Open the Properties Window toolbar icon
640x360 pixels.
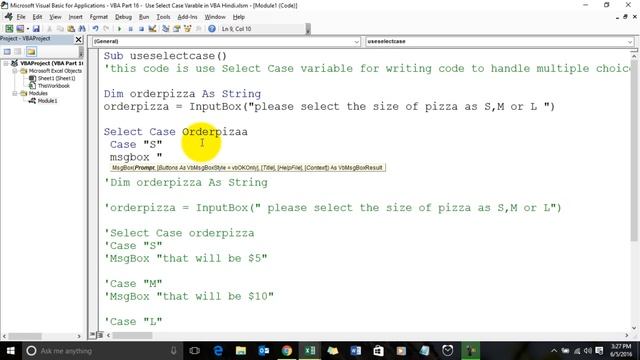point(177,29)
